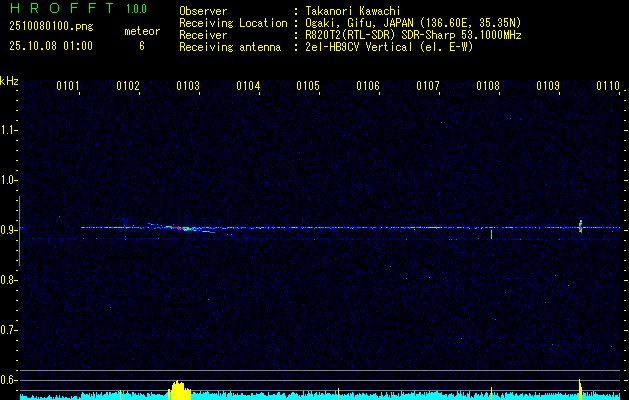629x400 pixels.
Task: Click the wide yellow intensity peak near 0103
Action: click(179, 390)
